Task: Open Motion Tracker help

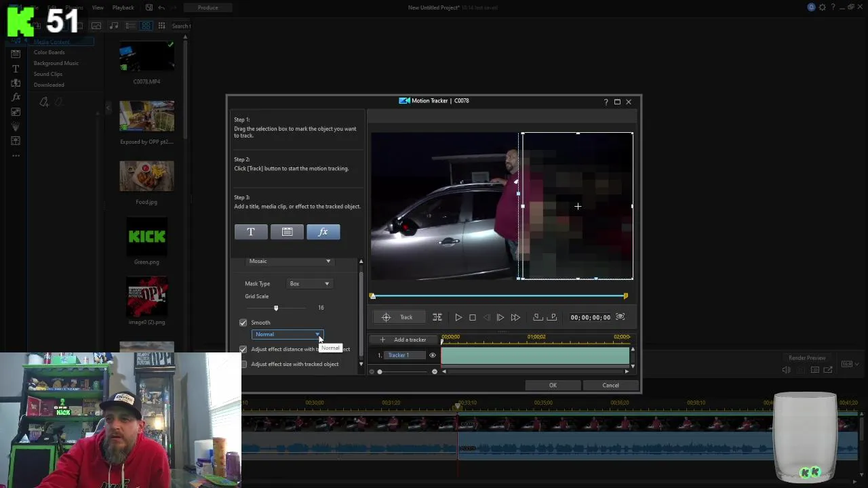Action: 606,102
